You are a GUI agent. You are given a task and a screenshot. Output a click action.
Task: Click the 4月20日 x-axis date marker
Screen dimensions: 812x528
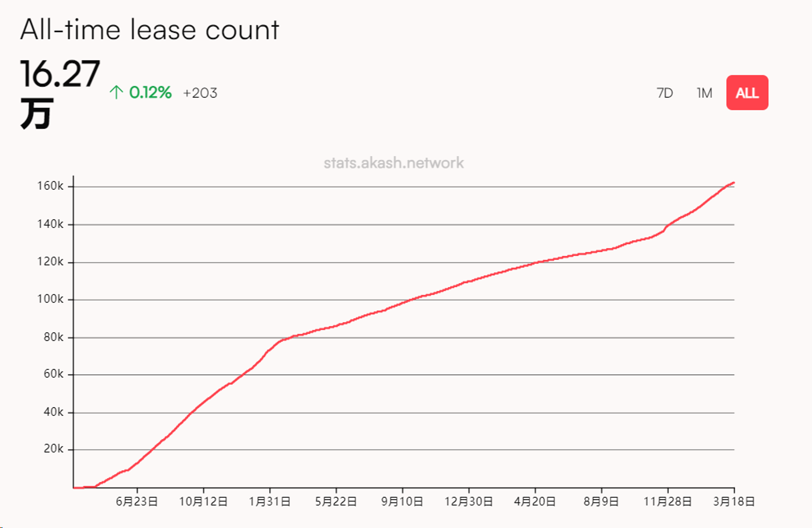click(x=535, y=502)
